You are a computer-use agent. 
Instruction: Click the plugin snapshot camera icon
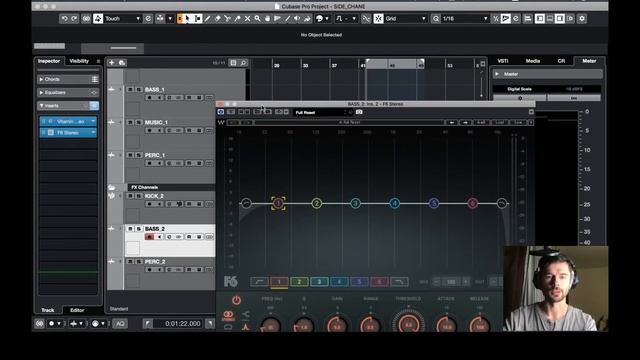click(x=359, y=112)
